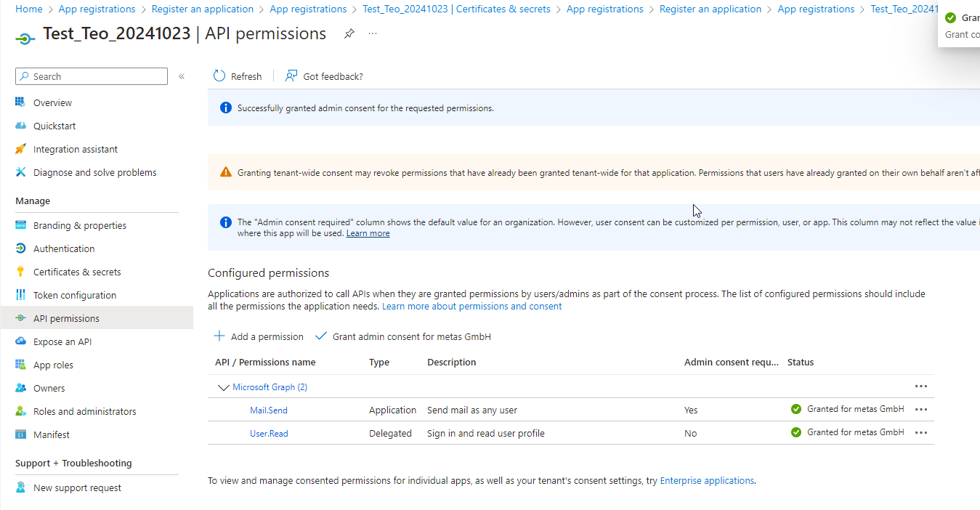Click the Enterprise applications link
The width and height of the screenshot is (980, 510).
[707, 480]
